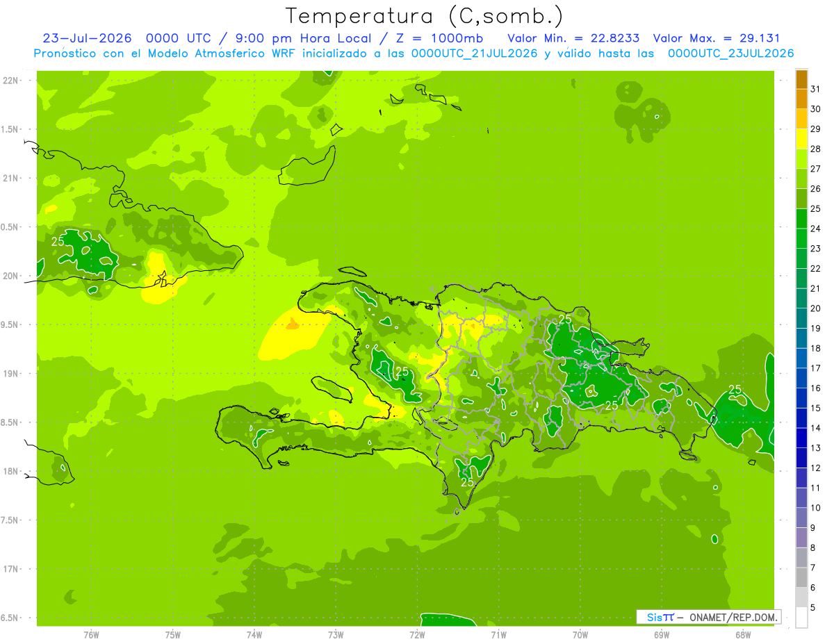
Task: Click the orange legend swatch between 29 and 30
Action: (x=801, y=119)
